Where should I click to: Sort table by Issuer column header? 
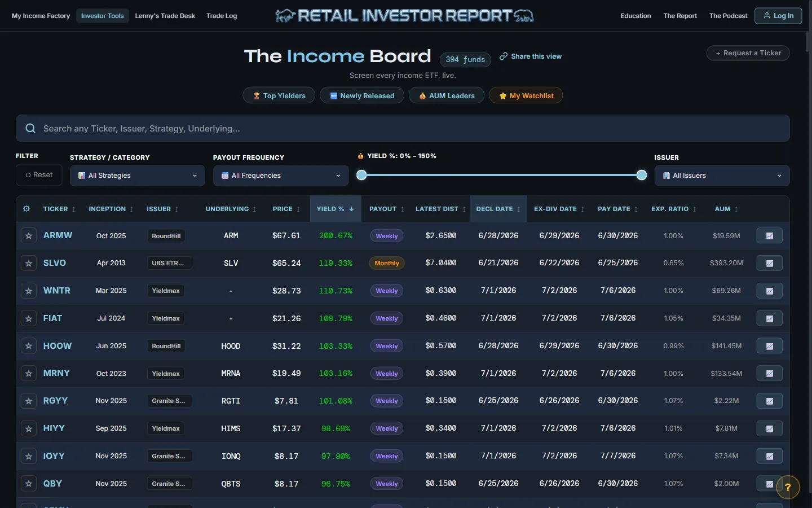click(x=162, y=209)
